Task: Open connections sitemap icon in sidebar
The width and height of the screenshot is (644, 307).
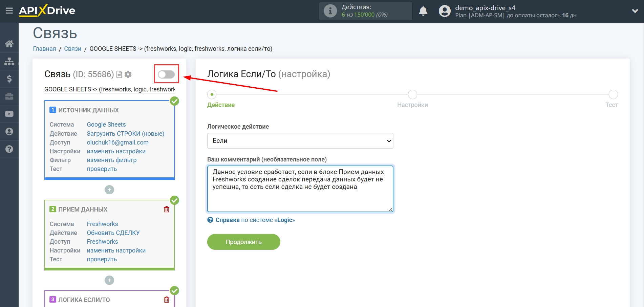Action: coord(9,61)
